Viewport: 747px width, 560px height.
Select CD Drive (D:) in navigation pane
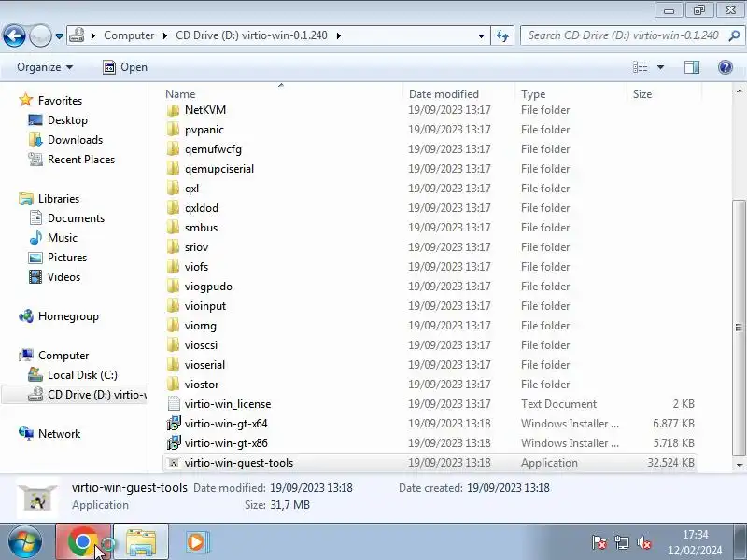point(97,394)
